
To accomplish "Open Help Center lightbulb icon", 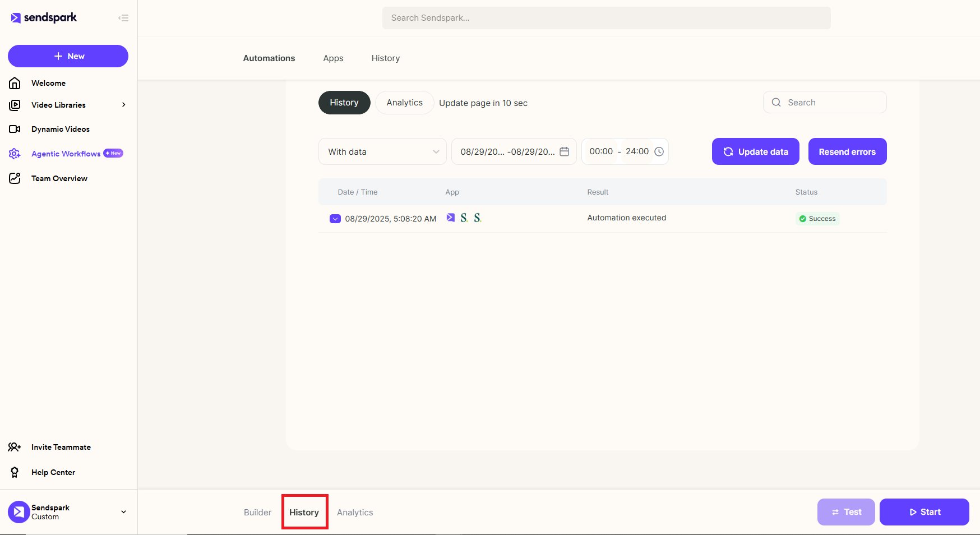I will pyautogui.click(x=15, y=472).
